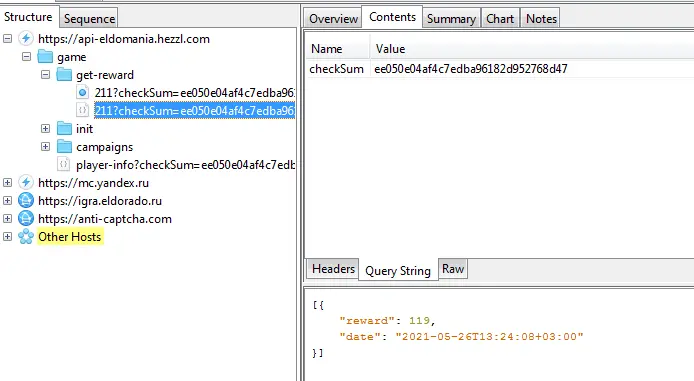The height and width of the screenshot is (381, 694).
Task: Collapse the game folder node
Action: (27, 57)
